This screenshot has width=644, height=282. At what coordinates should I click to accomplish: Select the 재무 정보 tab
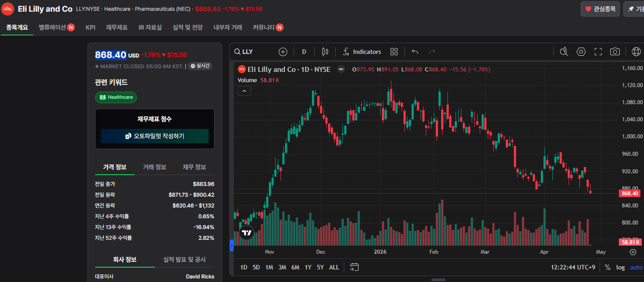pyautogui.click(x=194, y=167)
